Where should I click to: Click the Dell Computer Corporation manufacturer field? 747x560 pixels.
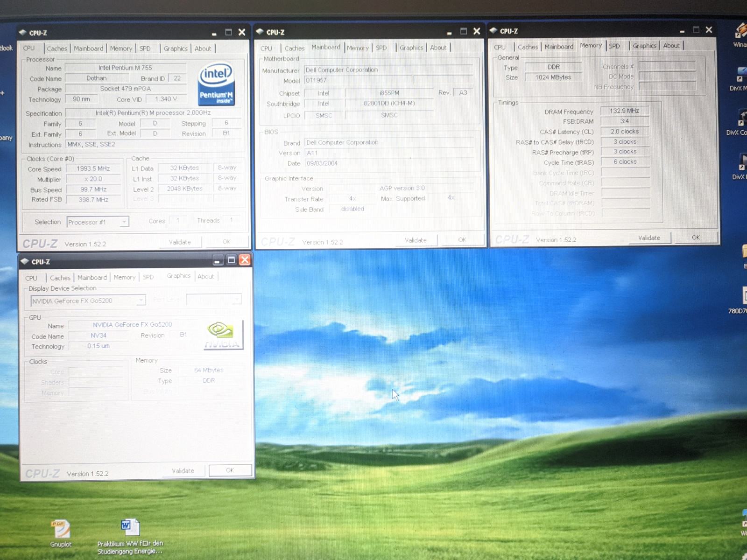pos(388,70)
